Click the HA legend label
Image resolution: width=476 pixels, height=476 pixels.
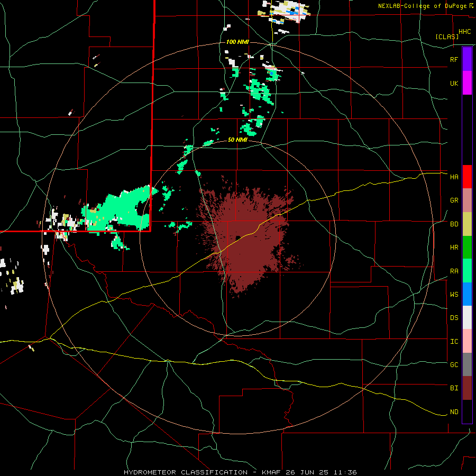(x=454, y=177)
